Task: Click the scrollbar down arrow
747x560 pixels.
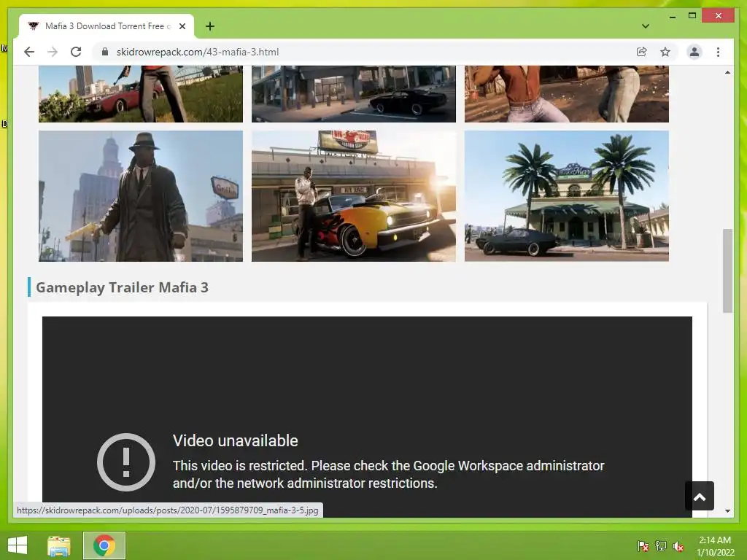Action: point(727,511)
